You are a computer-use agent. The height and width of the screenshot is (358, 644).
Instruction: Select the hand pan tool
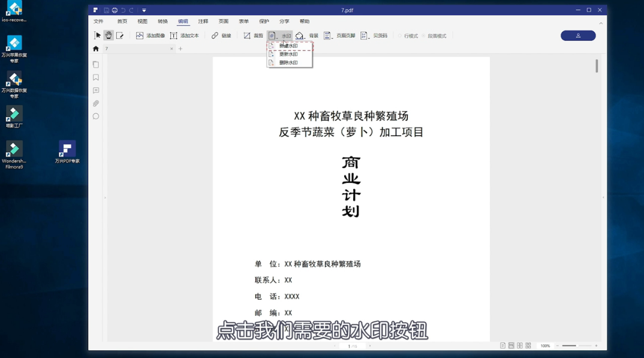click(109, 35)
